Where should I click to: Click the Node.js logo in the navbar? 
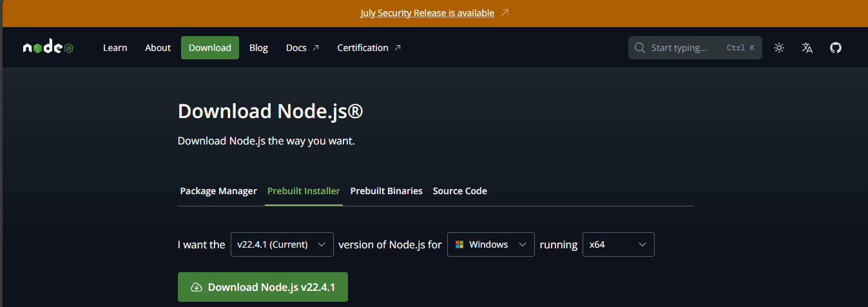tap(48, 48)
